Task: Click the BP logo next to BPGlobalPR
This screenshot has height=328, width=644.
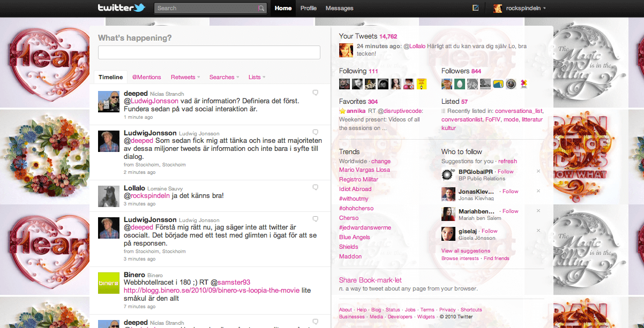Action: pos(448,174)
